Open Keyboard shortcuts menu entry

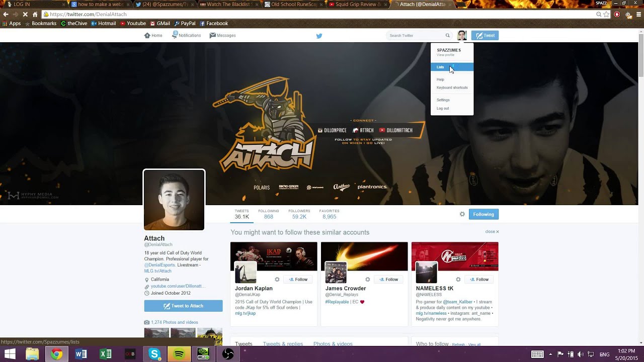tap(452, 87)
